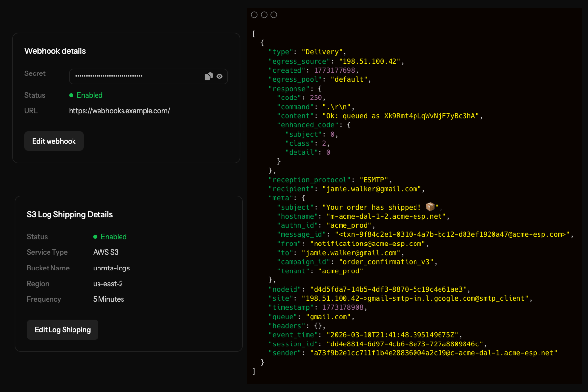The image size is (588, 392).
Task: Click the AWS S3 service type value
Action: (106, 252)
